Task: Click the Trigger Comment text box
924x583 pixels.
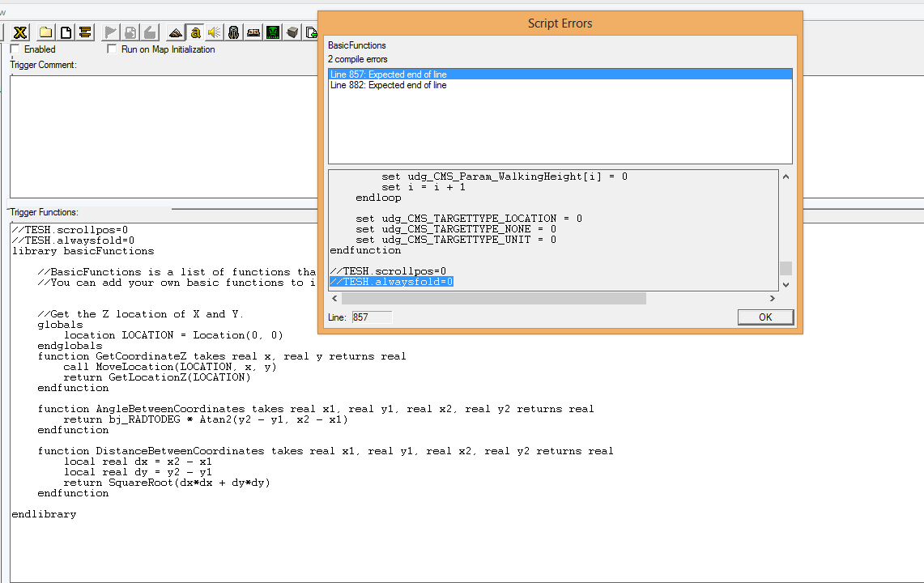Action: (164, 136)
